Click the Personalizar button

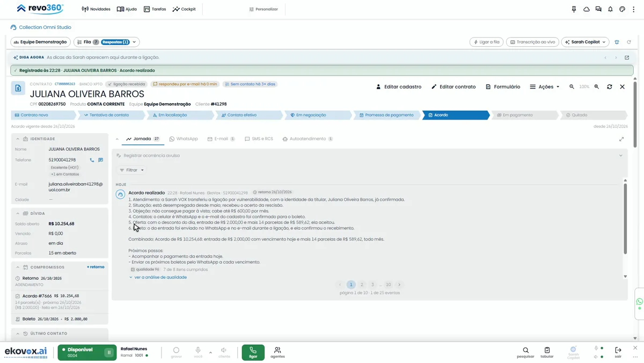[264, 9]
